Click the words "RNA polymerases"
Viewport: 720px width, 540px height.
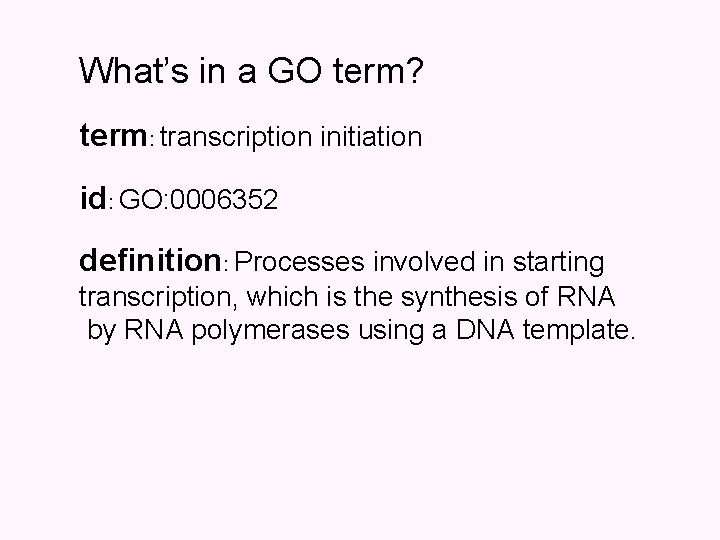[x=236, y=331]
